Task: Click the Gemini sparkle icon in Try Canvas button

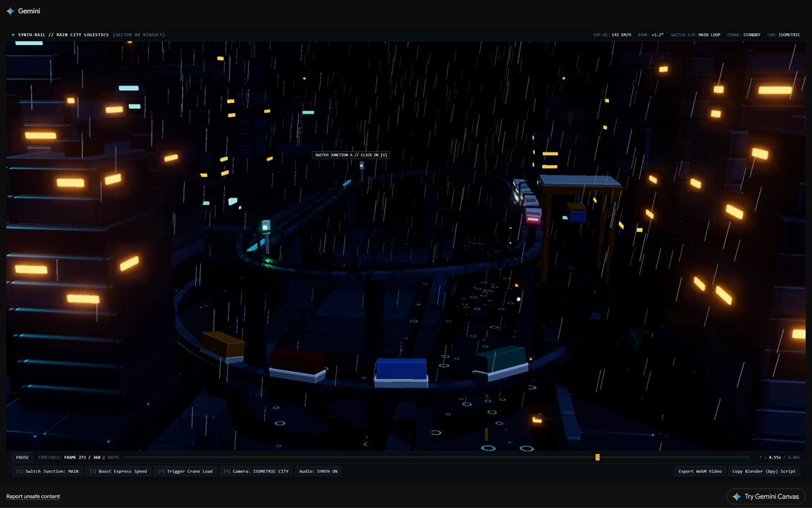Action: tap(737, 497)
